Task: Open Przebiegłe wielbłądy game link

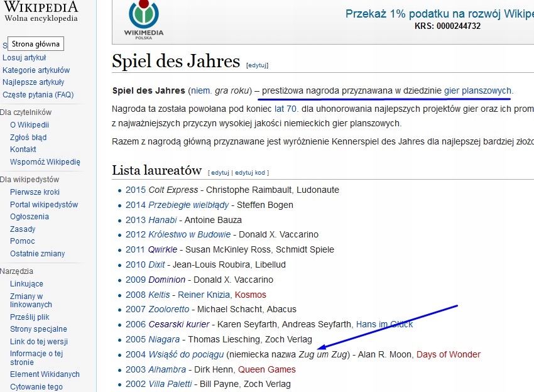Action: [188, 205]
